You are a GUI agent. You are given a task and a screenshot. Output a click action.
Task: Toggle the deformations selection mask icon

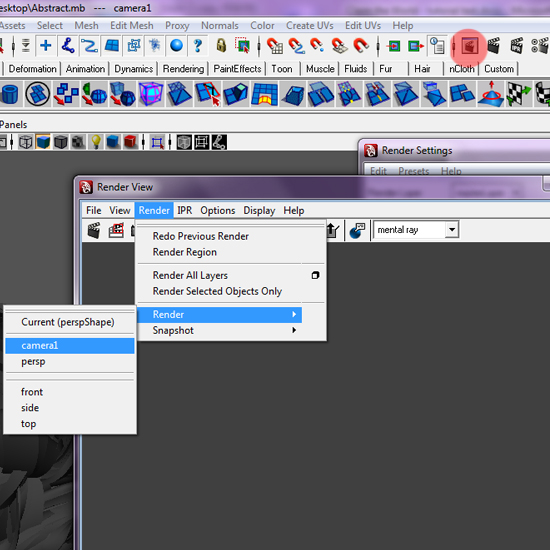(x=133, y=46)
